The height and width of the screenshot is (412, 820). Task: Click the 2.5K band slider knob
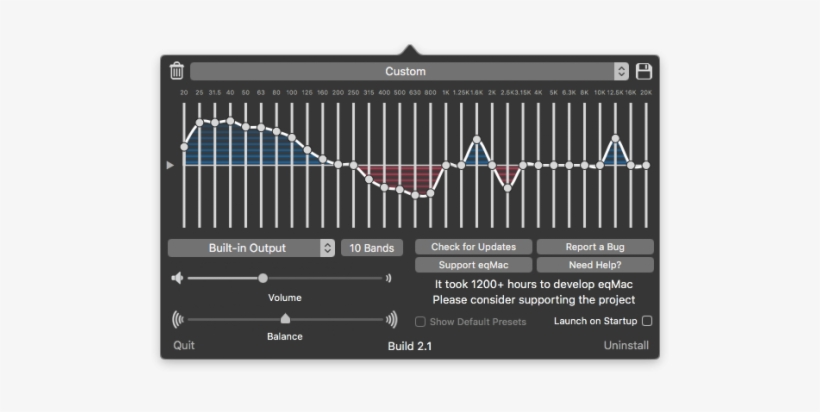point(507,188)
